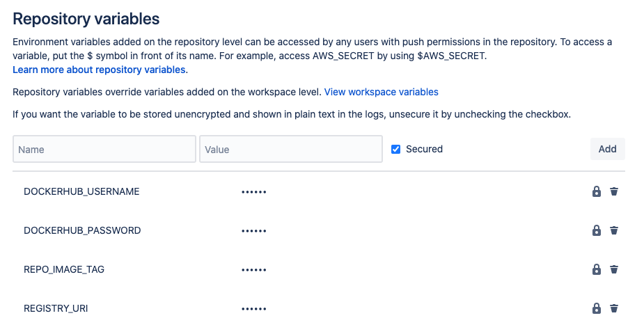Click the masked value of DOCKERHUB_USERNAME
Screen dimensions: 644x334
click(x=254, y=192)
